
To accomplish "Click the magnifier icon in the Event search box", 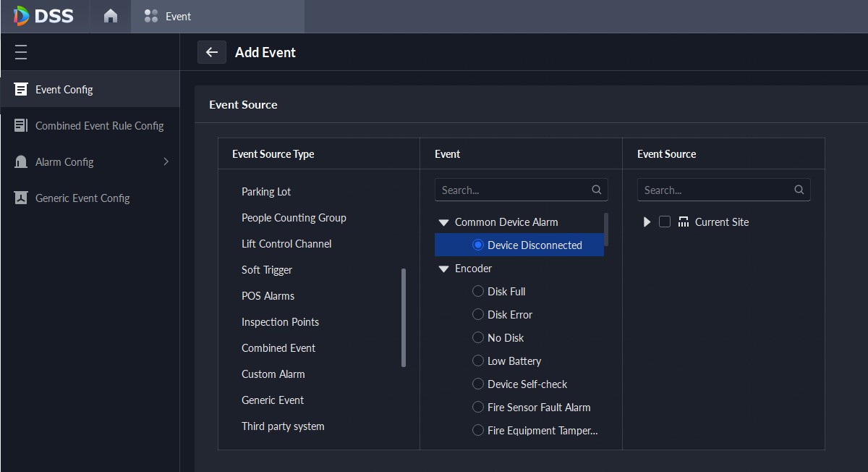I will coord(597,190).
